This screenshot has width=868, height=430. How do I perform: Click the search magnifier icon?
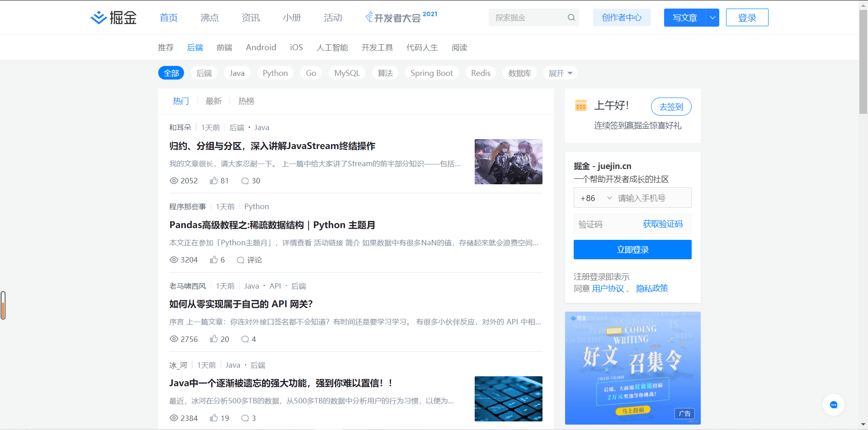point(571,18)
